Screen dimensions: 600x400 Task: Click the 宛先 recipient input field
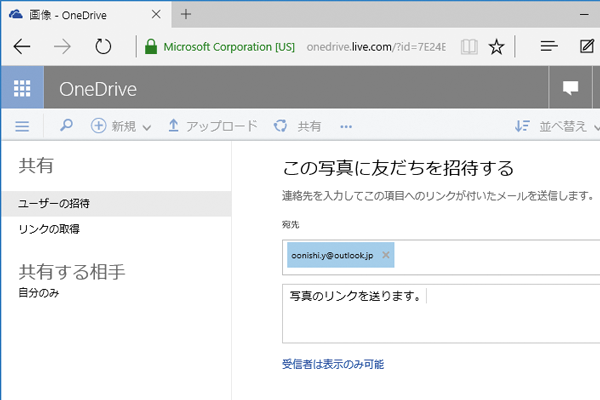click(441, 257)
